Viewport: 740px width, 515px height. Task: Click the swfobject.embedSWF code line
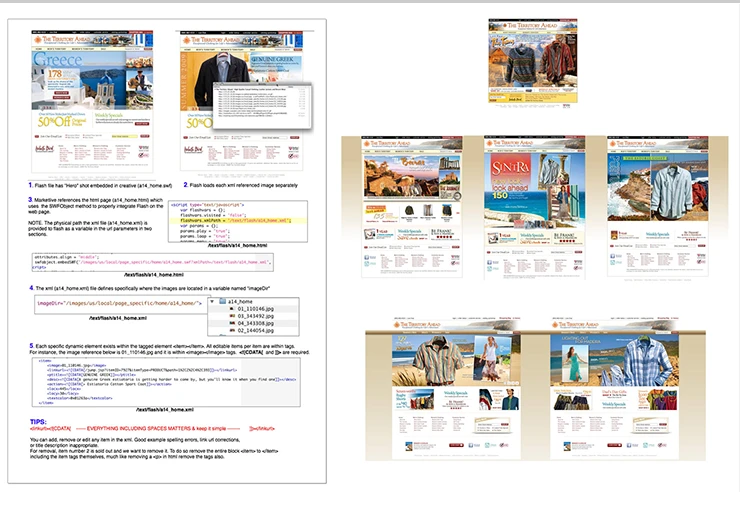[153, 262]
